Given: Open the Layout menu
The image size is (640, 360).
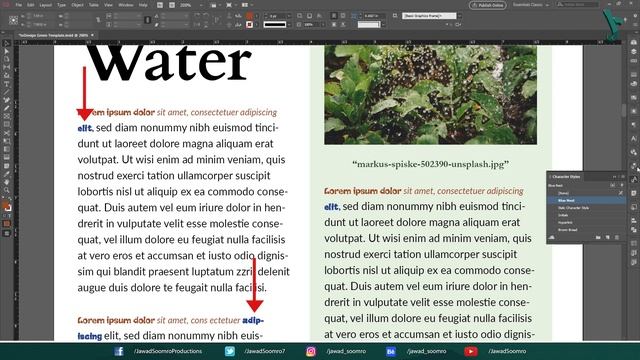Looking at the screenshot, I should click(45, 5).
